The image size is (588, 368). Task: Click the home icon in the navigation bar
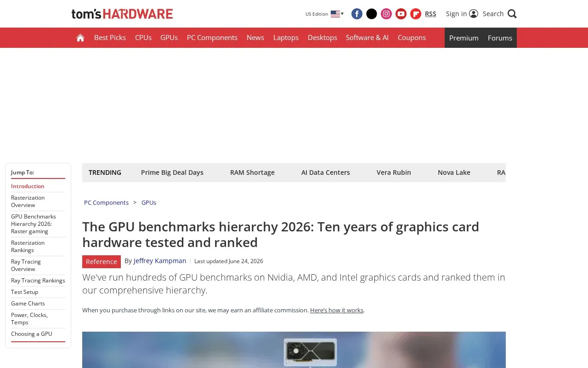pos(80,38)
